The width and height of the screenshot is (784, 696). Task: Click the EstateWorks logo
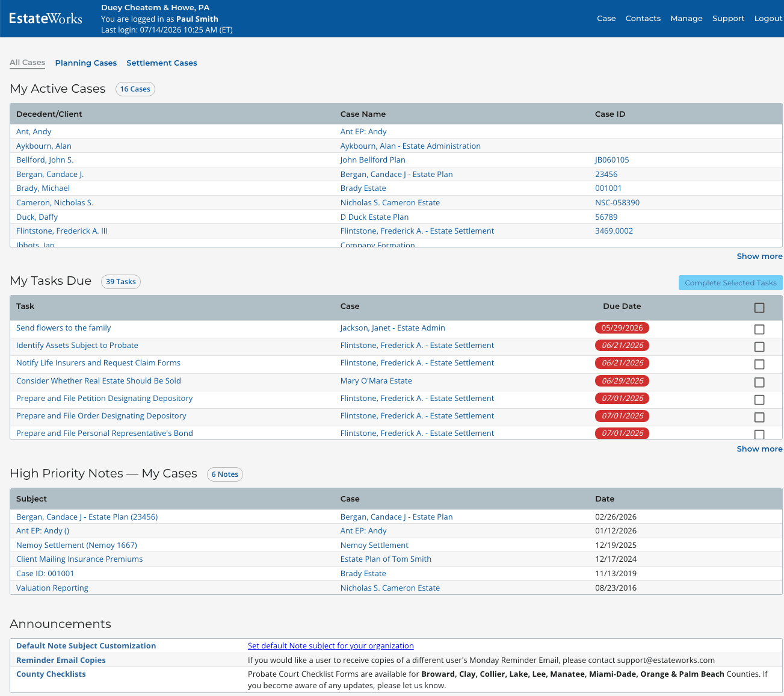[46, 19]
